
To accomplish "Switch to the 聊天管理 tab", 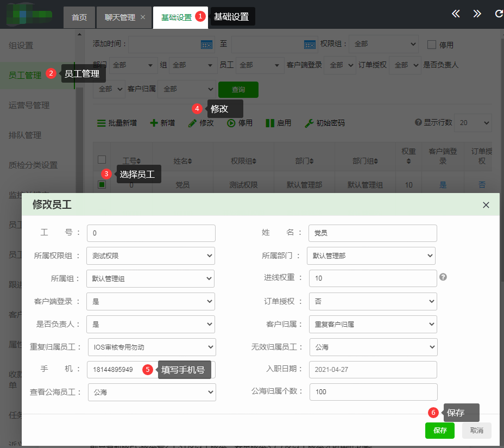I will click(x=120, y=17).
